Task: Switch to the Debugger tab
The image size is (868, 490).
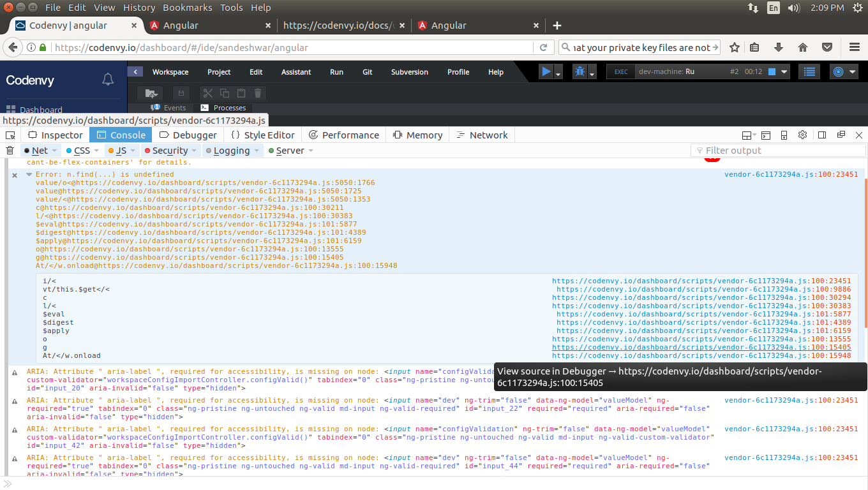Action: pyautogui.click(x=188, y=135)
